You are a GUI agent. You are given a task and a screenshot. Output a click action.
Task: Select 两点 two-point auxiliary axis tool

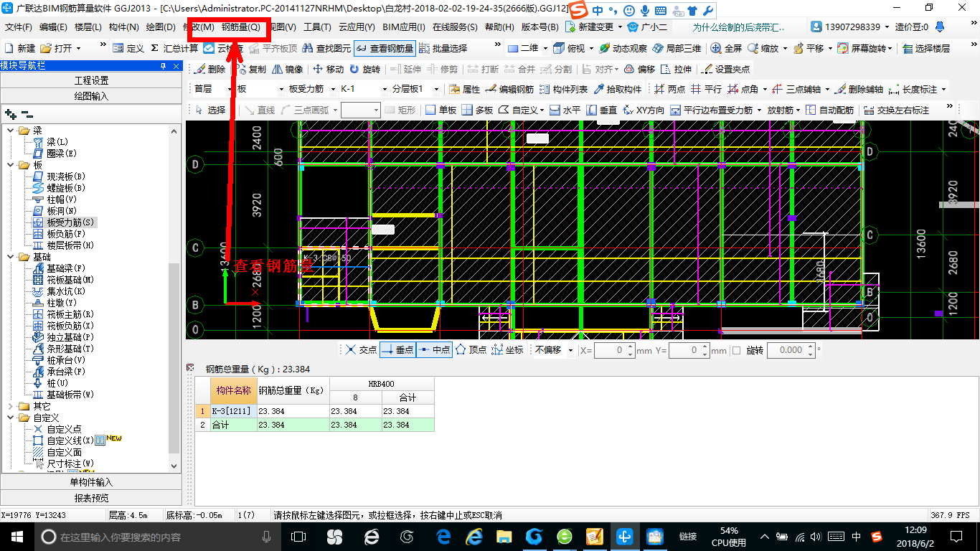point(669,90)
